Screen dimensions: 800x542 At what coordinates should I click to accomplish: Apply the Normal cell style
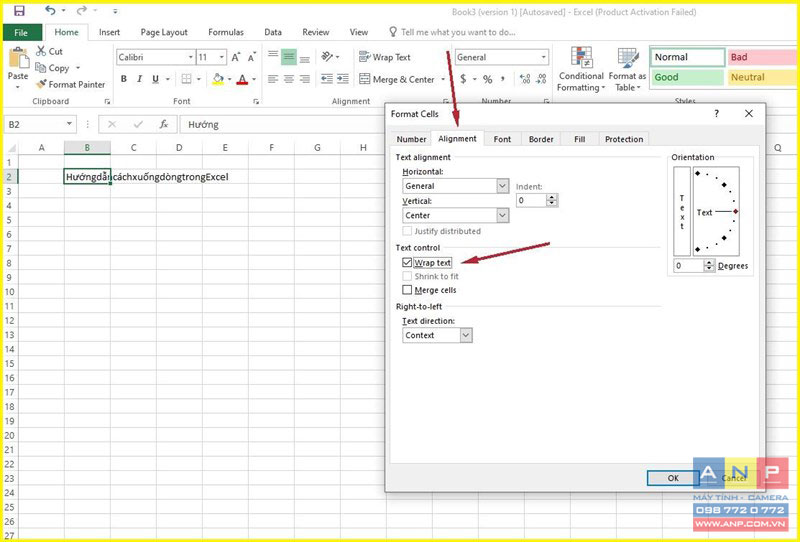coord(687,57)
